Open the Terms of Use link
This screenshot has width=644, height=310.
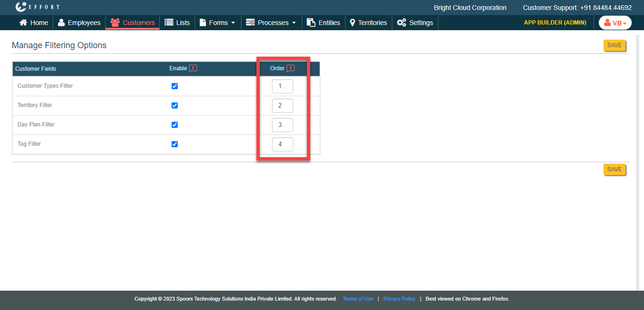point(358,299)
